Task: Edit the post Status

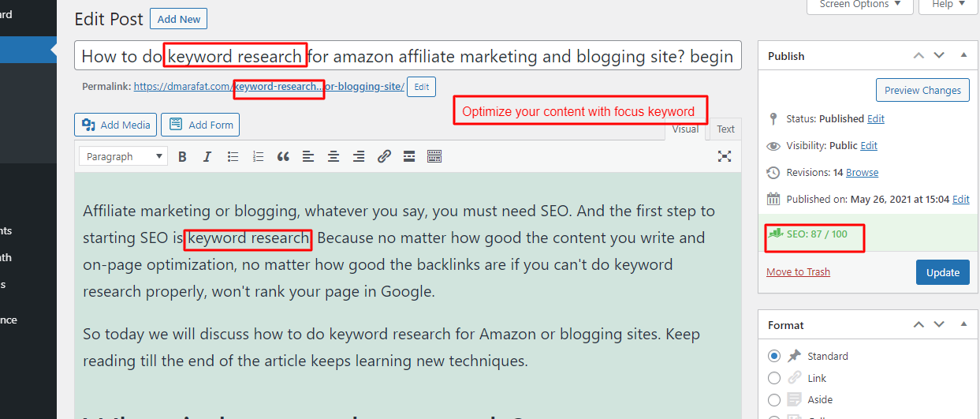Action: 875,118
